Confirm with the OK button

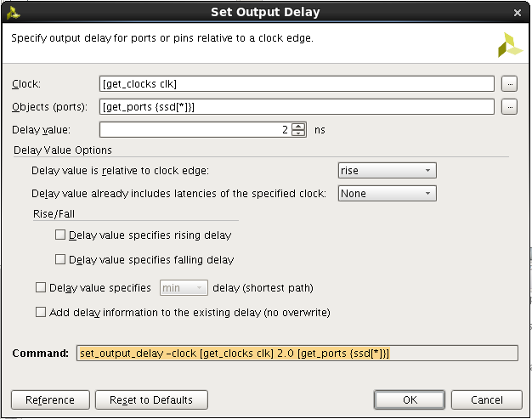(410, 400)
